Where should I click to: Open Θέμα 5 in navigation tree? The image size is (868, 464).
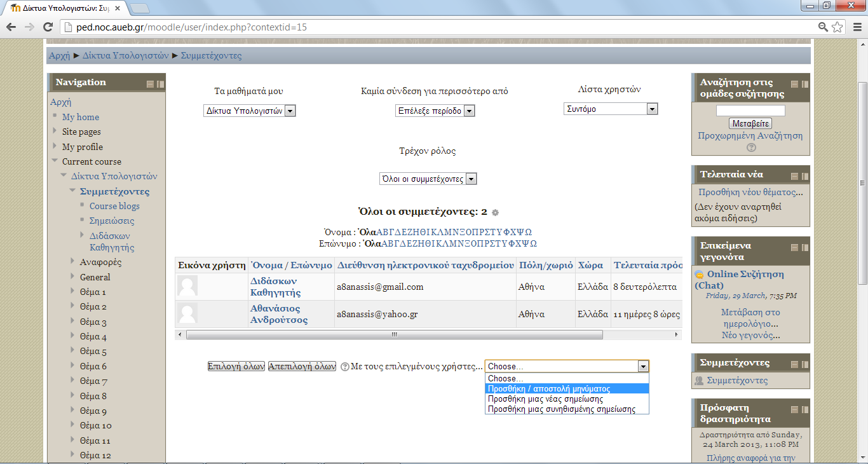(93, 351)
